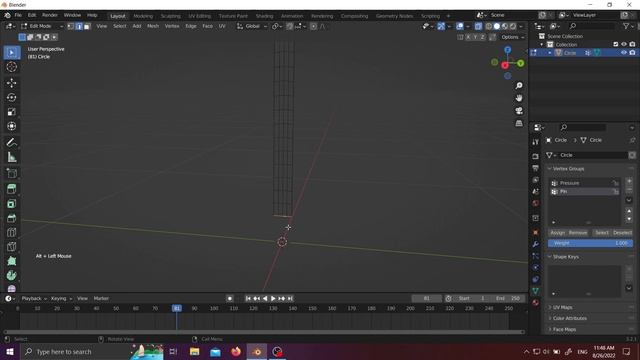Select the Annotate pencil tool
Image resolution: width=640 pixels, height=360 pixels.
(x=11, y=142)
